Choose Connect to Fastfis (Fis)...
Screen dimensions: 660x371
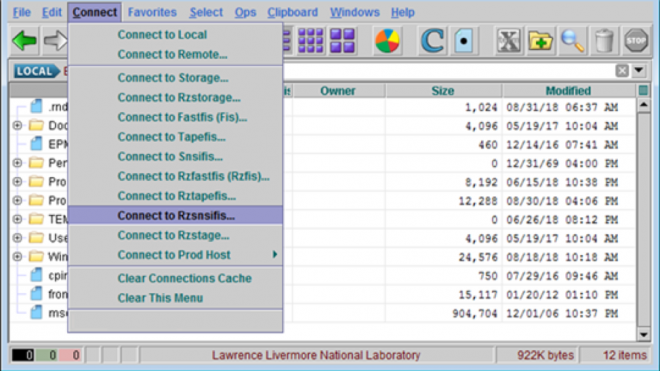(x=175, y=117)
